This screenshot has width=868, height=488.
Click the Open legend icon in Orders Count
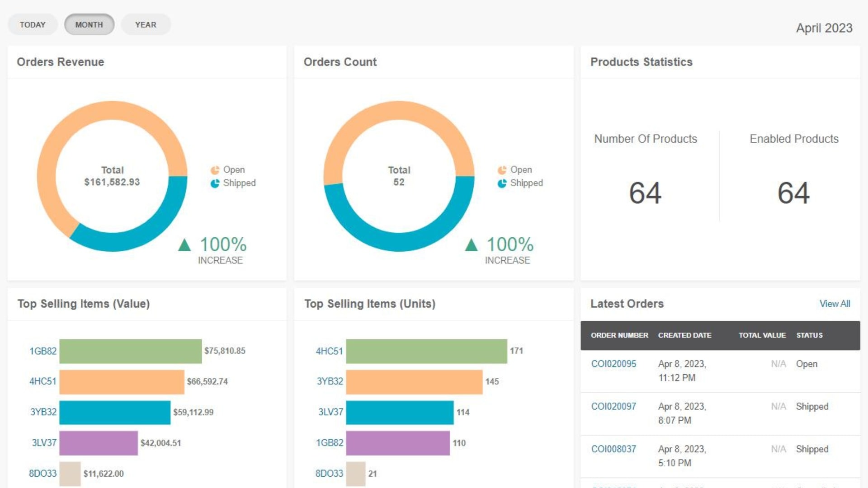pyautogui.click(x=502, y=169)
